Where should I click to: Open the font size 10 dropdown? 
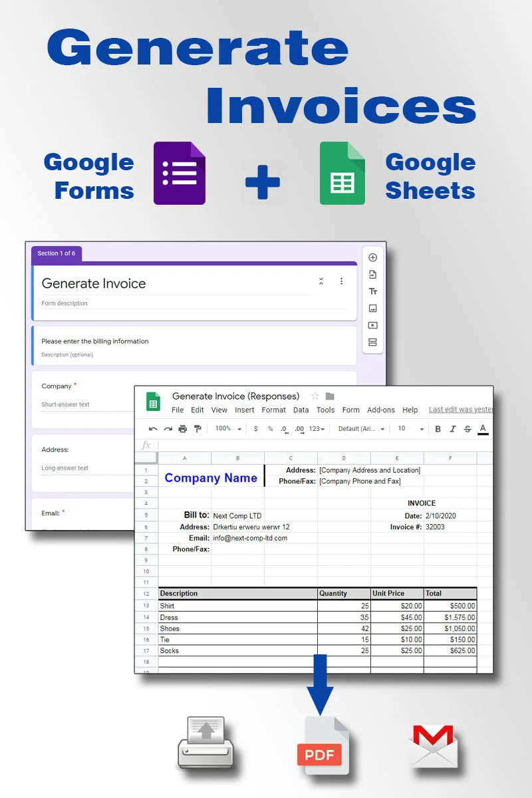[x=411, y=429]
